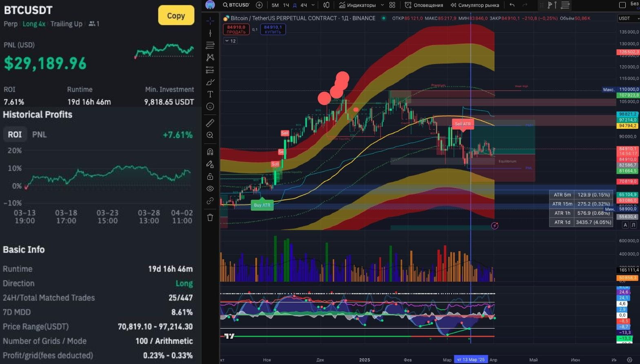Select the ruler measure tool

(210, 123)
